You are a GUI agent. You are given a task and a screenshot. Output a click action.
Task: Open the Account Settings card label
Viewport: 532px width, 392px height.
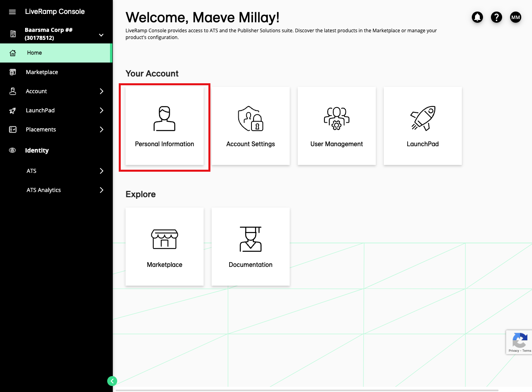point(251,144)
